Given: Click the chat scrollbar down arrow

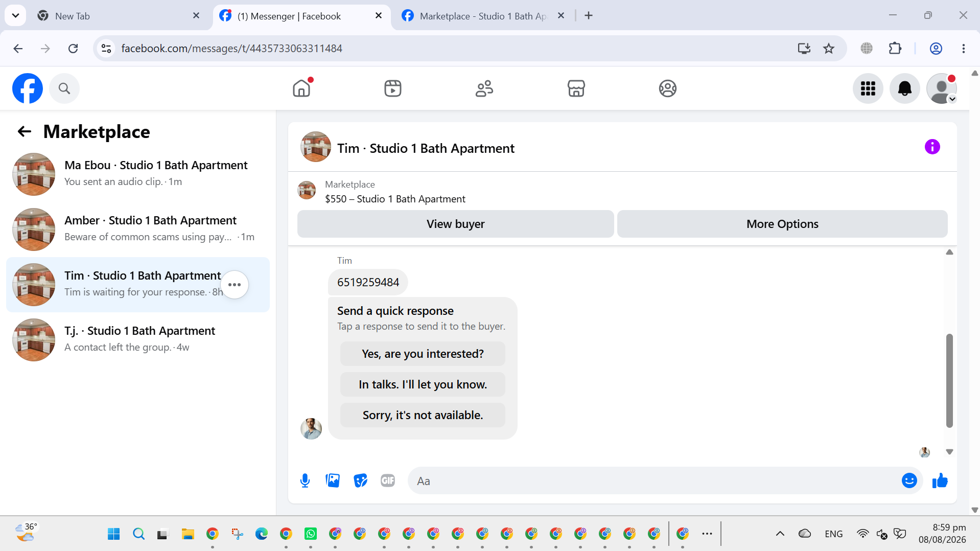Looking at the screenshot, I should pyautogui.click(x=949, y=452).
